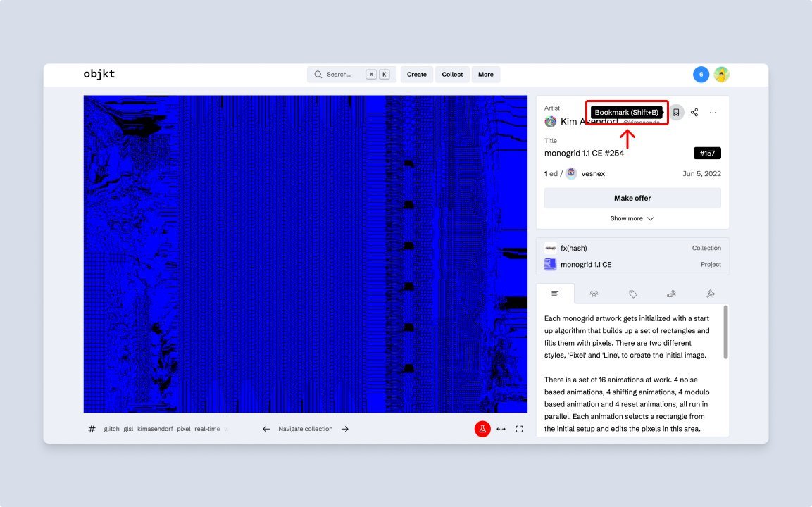Click the Make offer button
Viewport: 812px width, 507px height.
point(632,199)
